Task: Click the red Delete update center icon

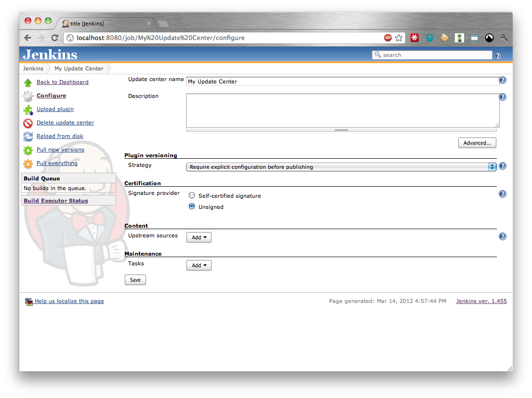Action: (28, 123)
